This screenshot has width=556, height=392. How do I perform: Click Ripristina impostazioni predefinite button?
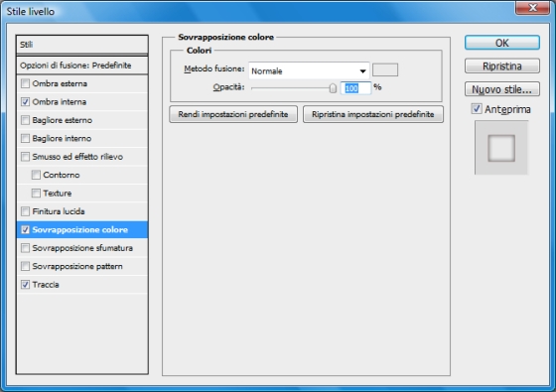[373, 114]
